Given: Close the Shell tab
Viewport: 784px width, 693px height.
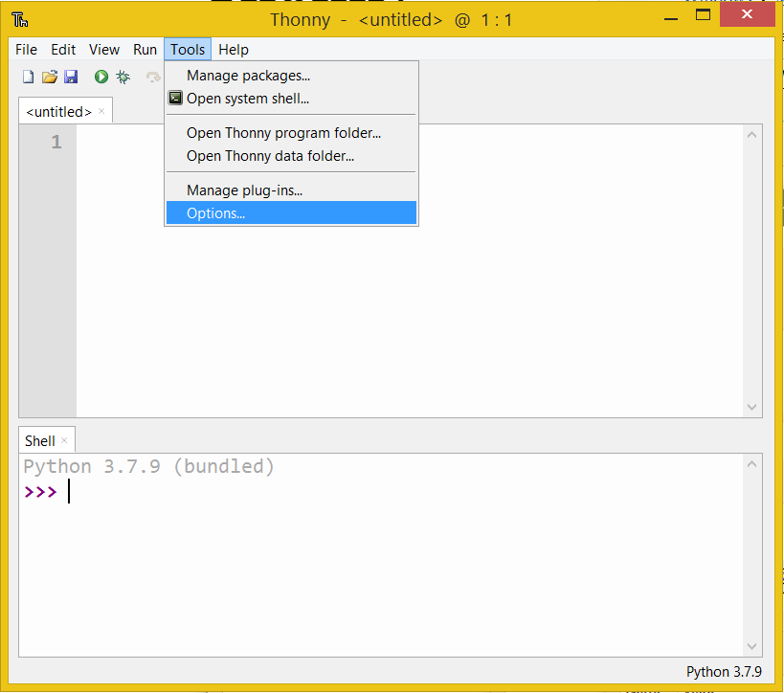Looking at the screenshot, I should click(x=64, y=440).
